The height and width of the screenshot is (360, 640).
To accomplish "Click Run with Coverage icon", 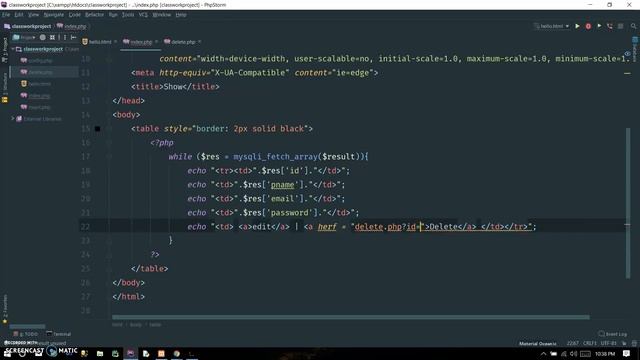I will click(x=599, y=26).
